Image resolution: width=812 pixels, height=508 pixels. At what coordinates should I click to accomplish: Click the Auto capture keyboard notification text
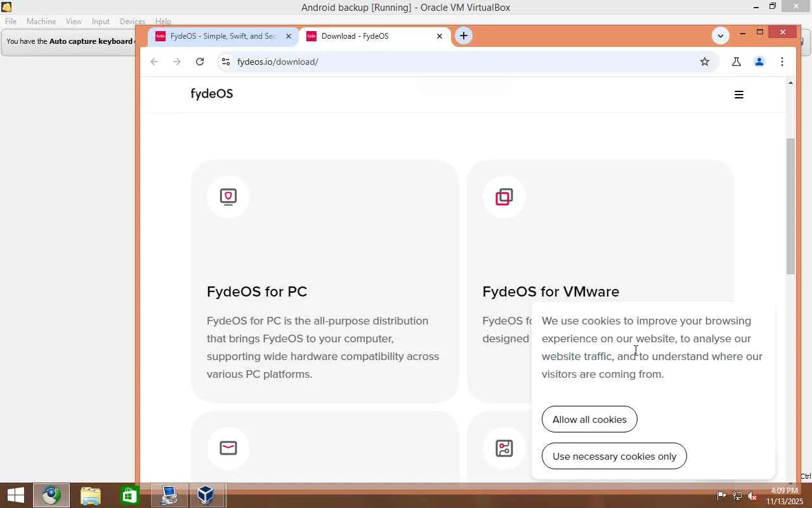pos(69,41)
